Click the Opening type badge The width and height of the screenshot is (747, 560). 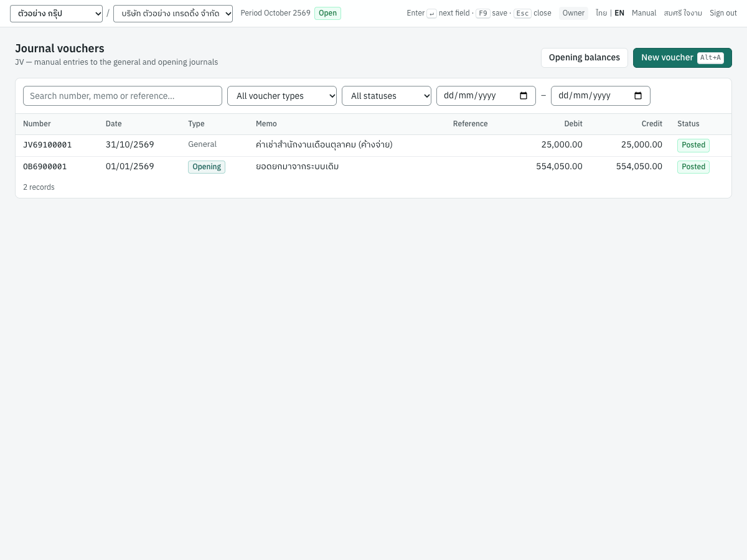click(x=207, y=167)
